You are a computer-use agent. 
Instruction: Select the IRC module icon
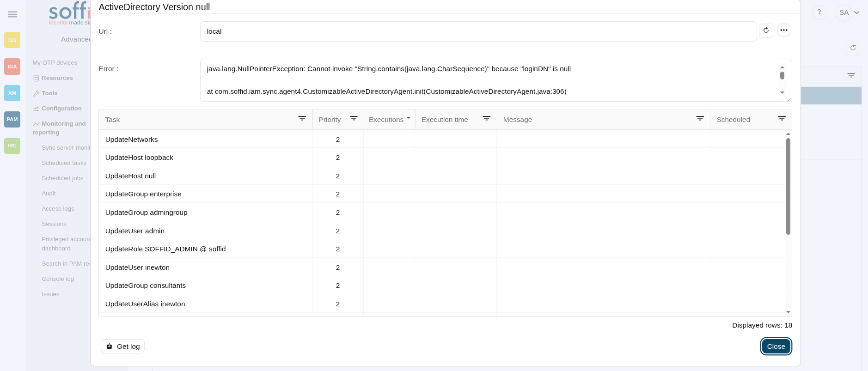(12, 146)
